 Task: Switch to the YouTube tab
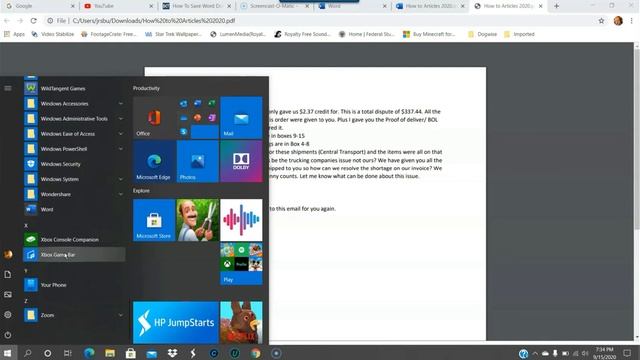[118, 6]
